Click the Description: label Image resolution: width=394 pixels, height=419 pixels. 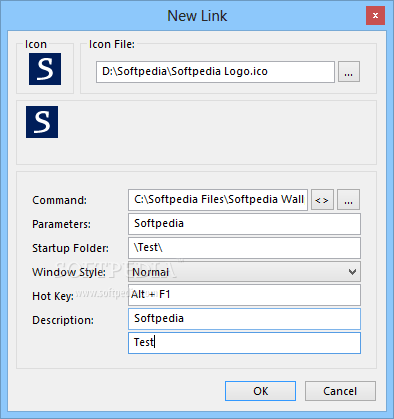pyautogui.click(x=63, y=320)
